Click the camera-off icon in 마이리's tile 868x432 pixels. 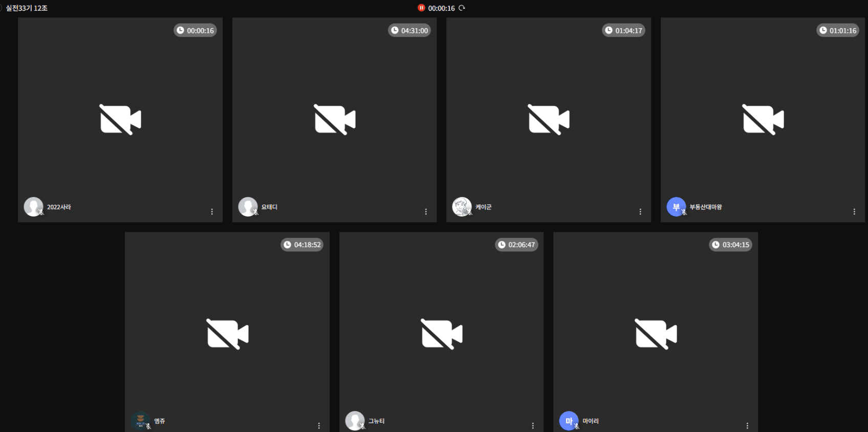point(656,334)
